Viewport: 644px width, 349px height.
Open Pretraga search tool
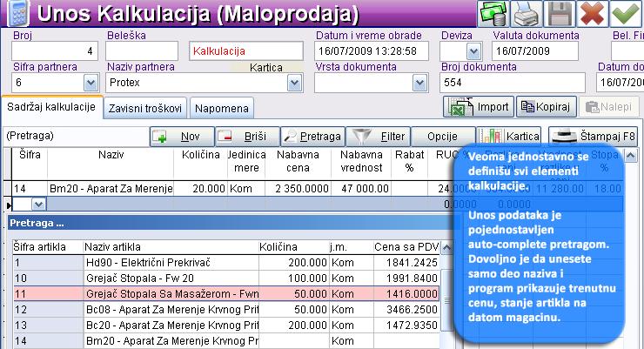[x=312, y=137]
